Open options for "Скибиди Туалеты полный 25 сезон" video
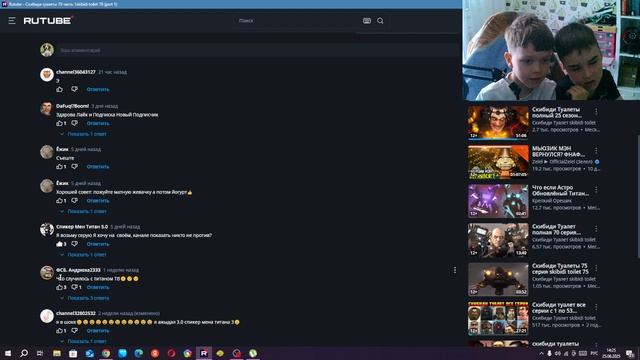The height and width of the screenshot is (360, 640). click(596, 111)
